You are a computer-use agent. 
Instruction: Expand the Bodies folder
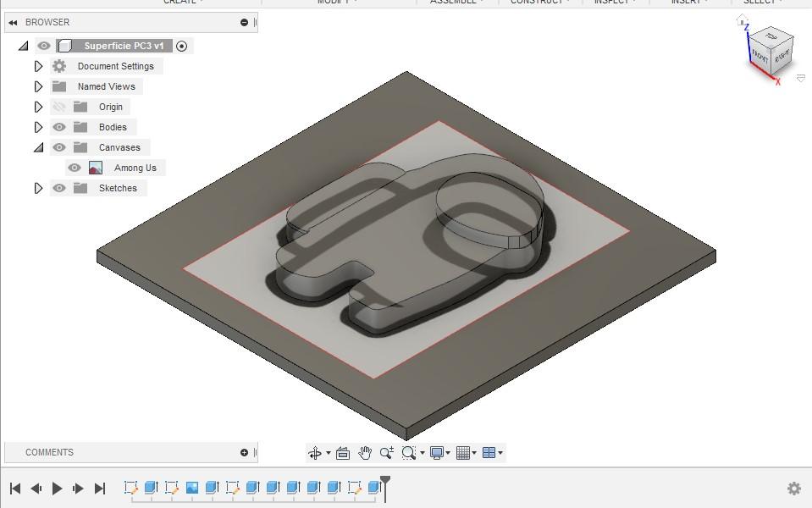38,127
